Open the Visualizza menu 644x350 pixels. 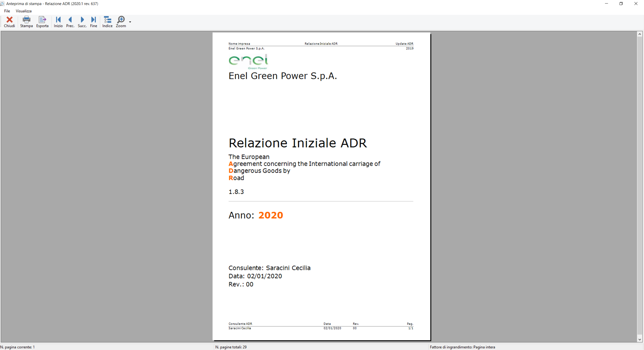24,11
